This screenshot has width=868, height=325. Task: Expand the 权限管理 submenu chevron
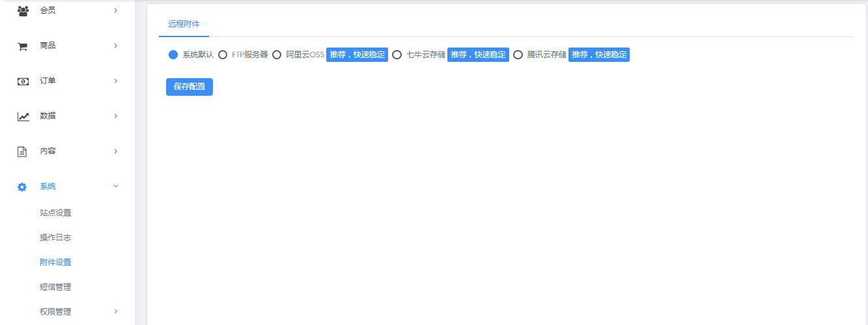(x=116, y=311)
